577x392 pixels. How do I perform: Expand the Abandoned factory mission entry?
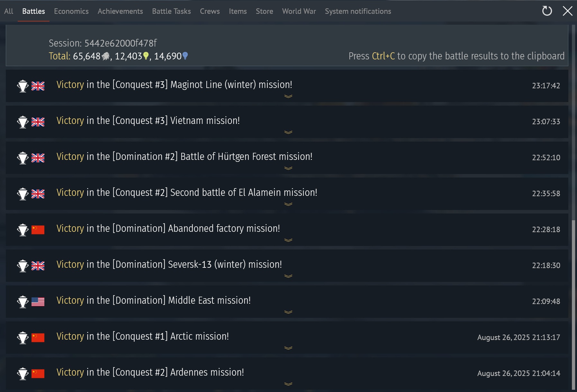click(x=288, y=240)
